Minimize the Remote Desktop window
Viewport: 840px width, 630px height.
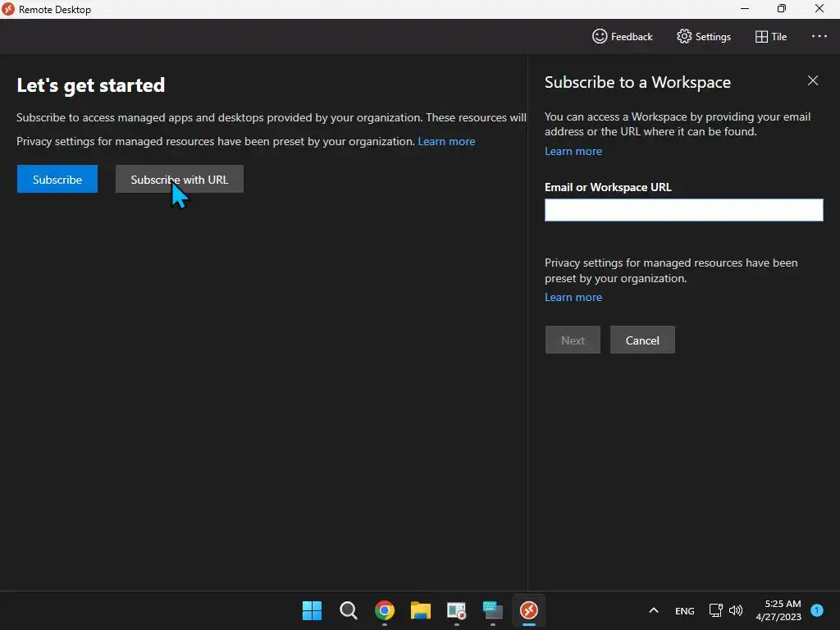click(x=745, y=8)
